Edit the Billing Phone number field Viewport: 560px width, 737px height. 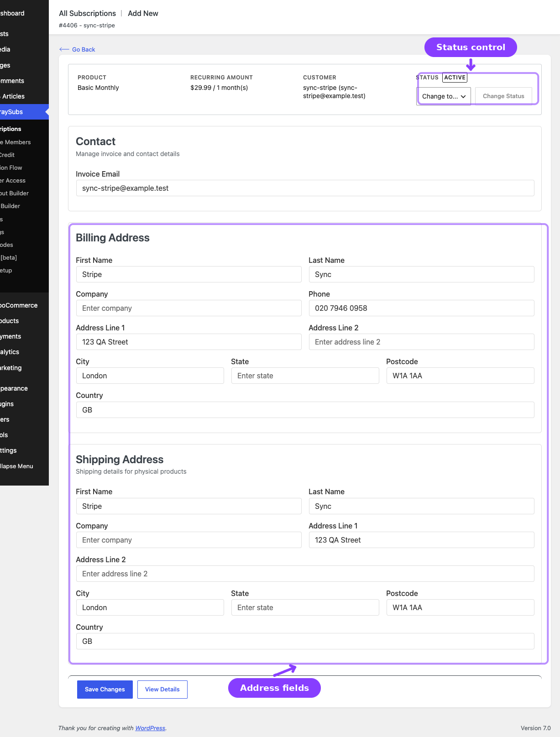point(421,308)
